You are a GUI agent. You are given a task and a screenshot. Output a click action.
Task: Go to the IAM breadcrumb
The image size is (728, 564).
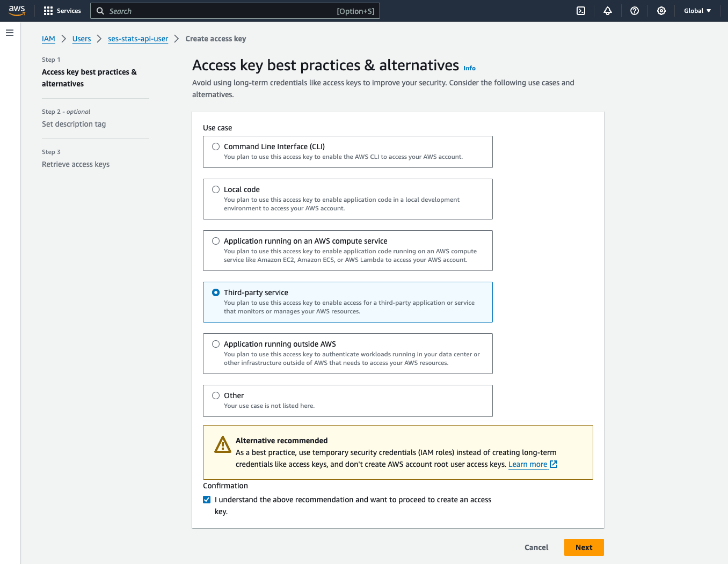pos(48,39)
